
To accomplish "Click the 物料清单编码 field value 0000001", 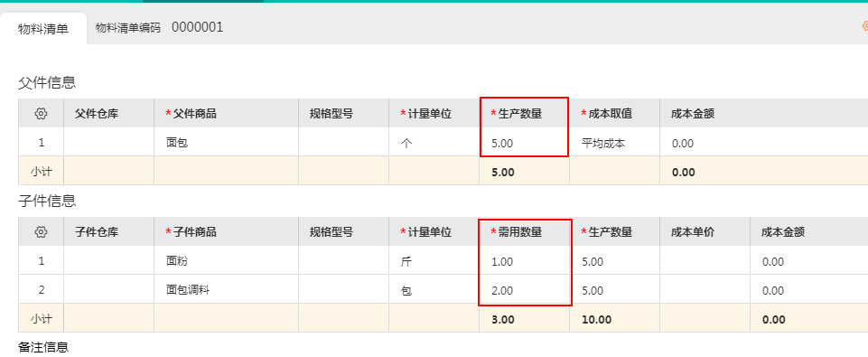I will click(197, 27).
